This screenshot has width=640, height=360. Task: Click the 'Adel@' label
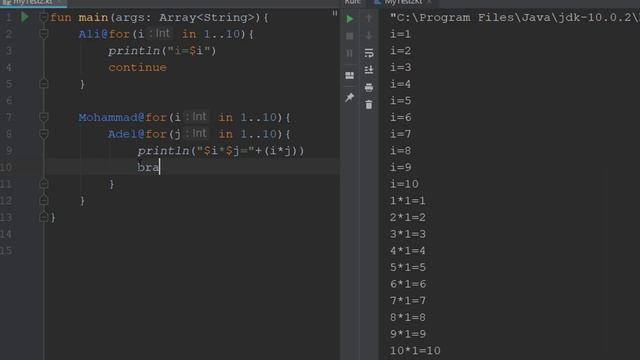click(127, 134)
